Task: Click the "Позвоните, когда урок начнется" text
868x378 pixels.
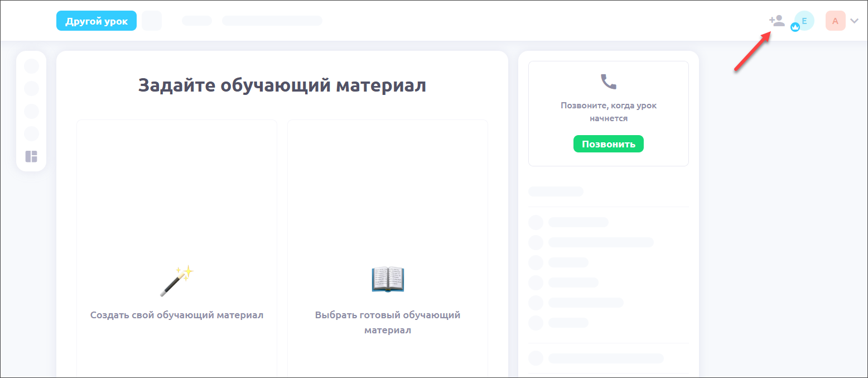Action: [x=608, y=112]
